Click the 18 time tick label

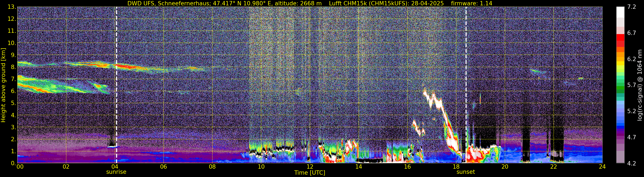(x=456, y=166)
